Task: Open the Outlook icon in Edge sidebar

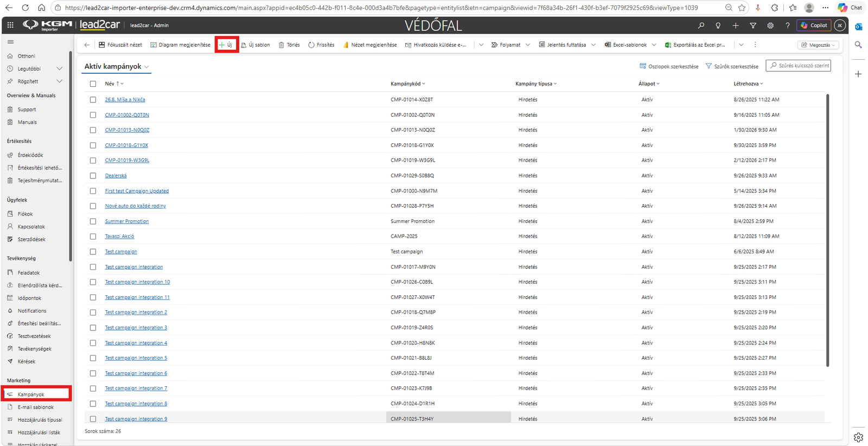Action: 858,27
